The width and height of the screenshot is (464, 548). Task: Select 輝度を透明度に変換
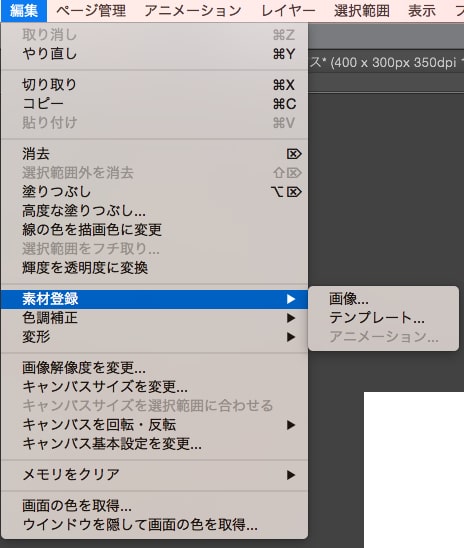pyautogui.click(x=154, y=268)
